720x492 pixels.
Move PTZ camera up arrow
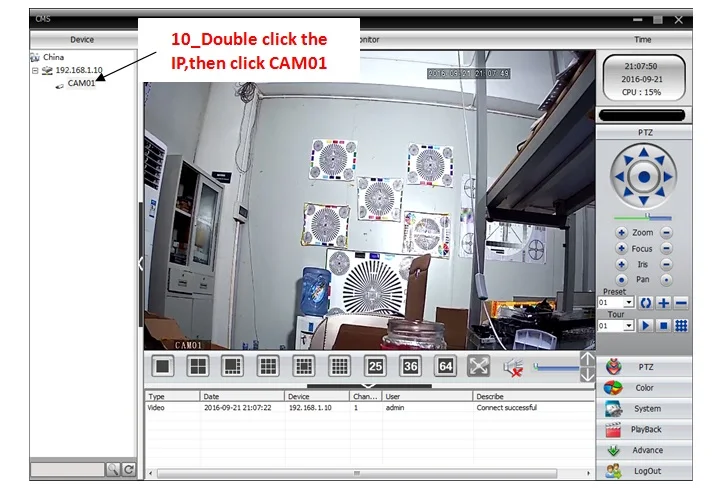pyautogui.click(x=644, y=153)
